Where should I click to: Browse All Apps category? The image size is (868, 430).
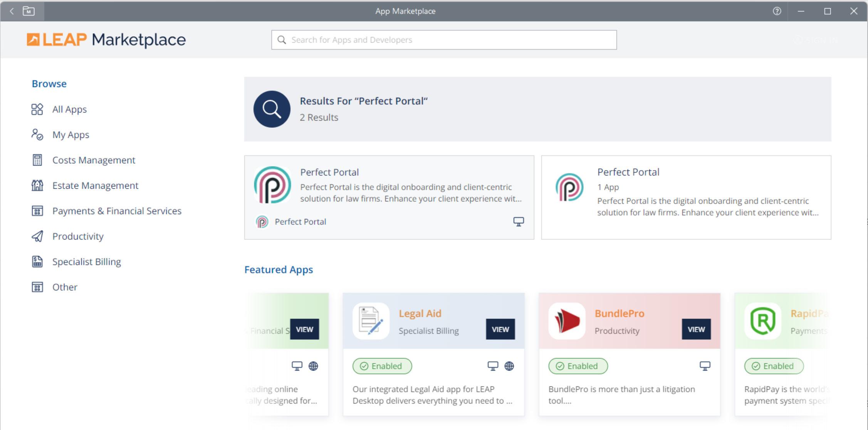point(70,109)
